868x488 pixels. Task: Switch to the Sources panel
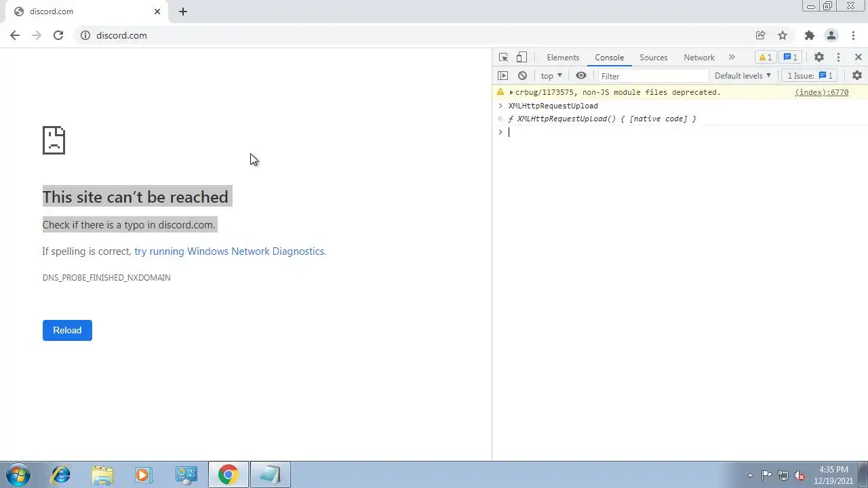[x=654, y=58]
